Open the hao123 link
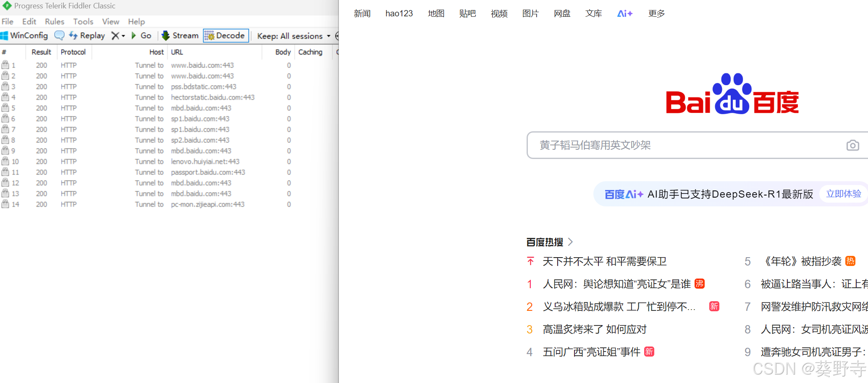 point(399,13)
